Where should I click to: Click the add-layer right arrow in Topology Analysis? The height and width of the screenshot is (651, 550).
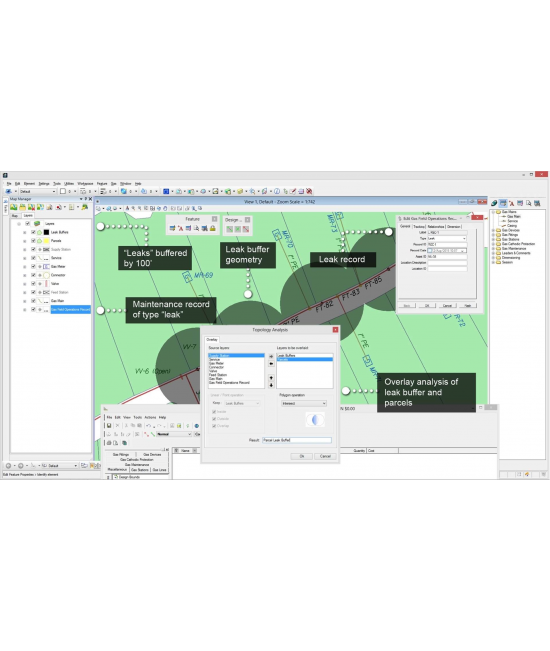pos(271,357)
